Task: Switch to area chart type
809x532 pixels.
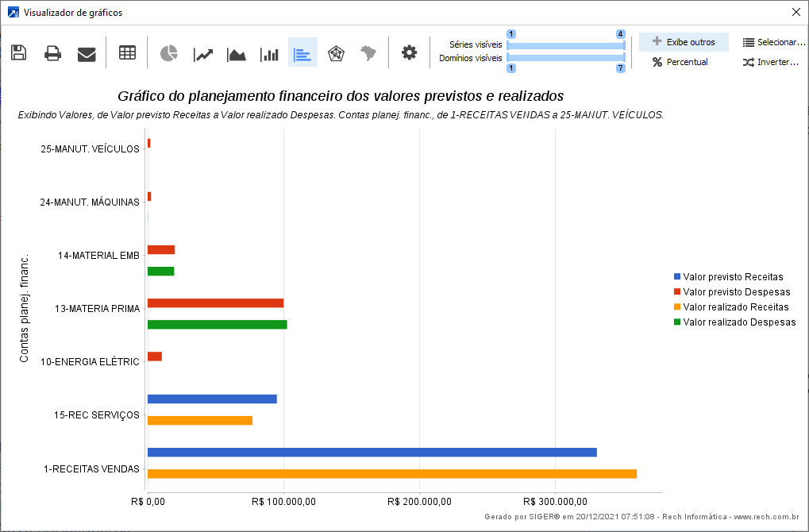Action: [237, 53]
